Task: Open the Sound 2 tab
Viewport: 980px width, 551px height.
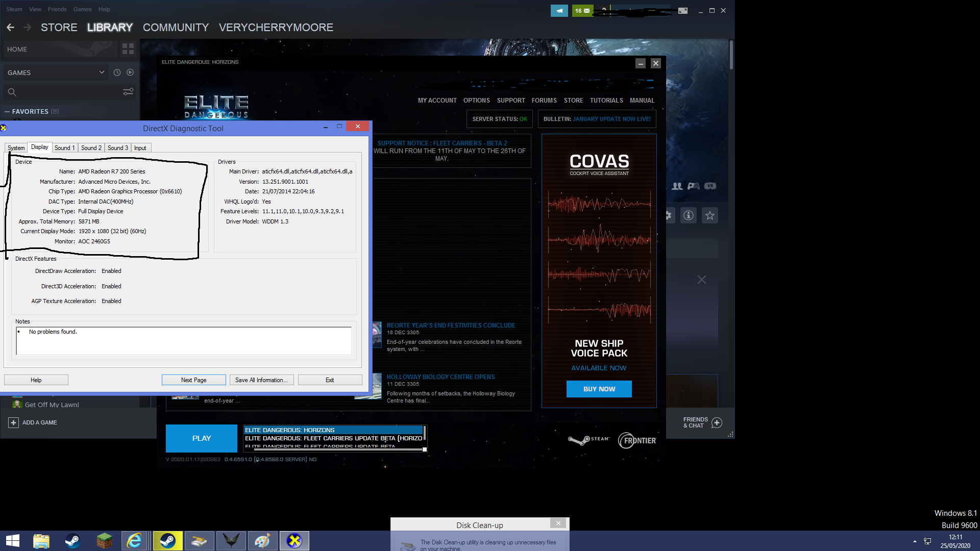Action: point(91,148)
